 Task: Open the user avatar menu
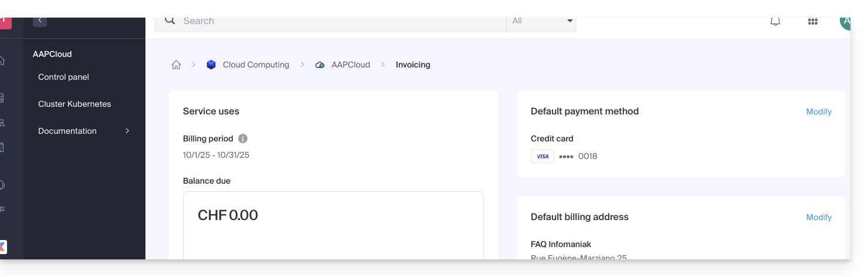pos(845,22)
